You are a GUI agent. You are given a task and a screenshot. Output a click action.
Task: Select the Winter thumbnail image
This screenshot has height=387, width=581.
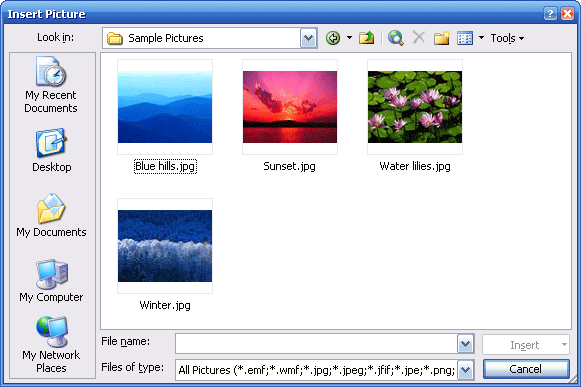coord(165,246)
